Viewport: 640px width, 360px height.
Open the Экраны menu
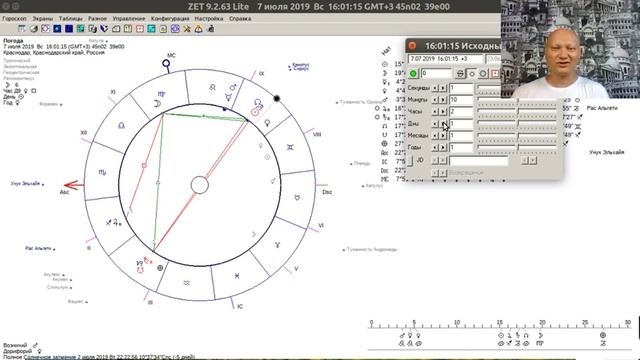[43, 18]
